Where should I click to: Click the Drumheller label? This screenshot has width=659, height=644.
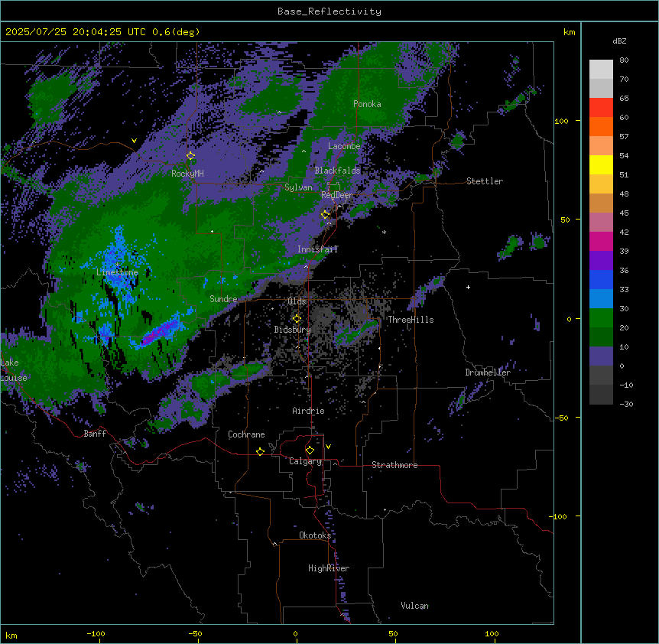click(x=488, y=372)
